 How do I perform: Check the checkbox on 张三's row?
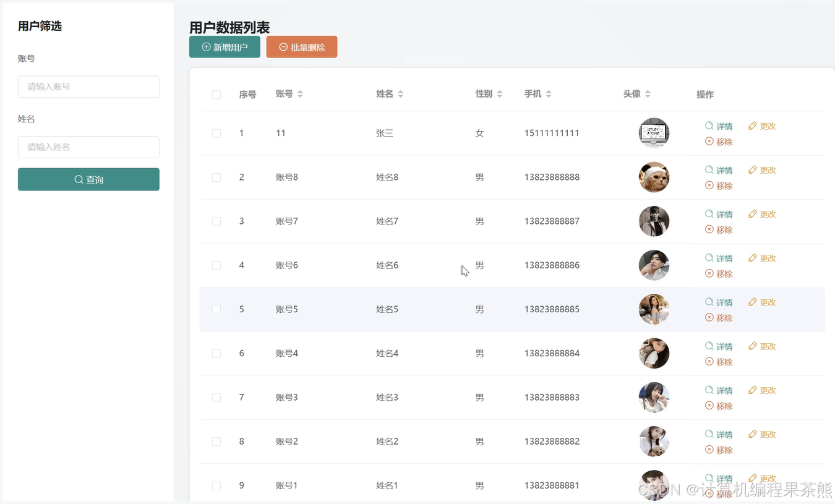[216, 133]
